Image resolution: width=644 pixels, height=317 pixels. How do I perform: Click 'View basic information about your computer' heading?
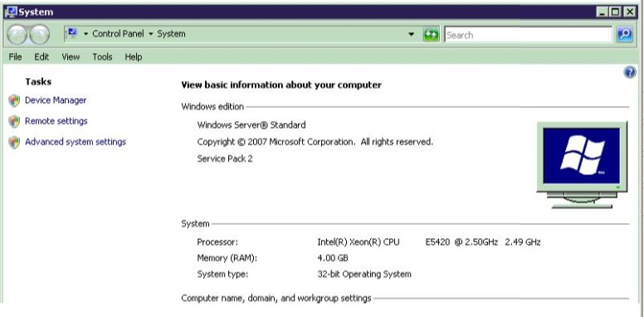click(x=281, y=85)
